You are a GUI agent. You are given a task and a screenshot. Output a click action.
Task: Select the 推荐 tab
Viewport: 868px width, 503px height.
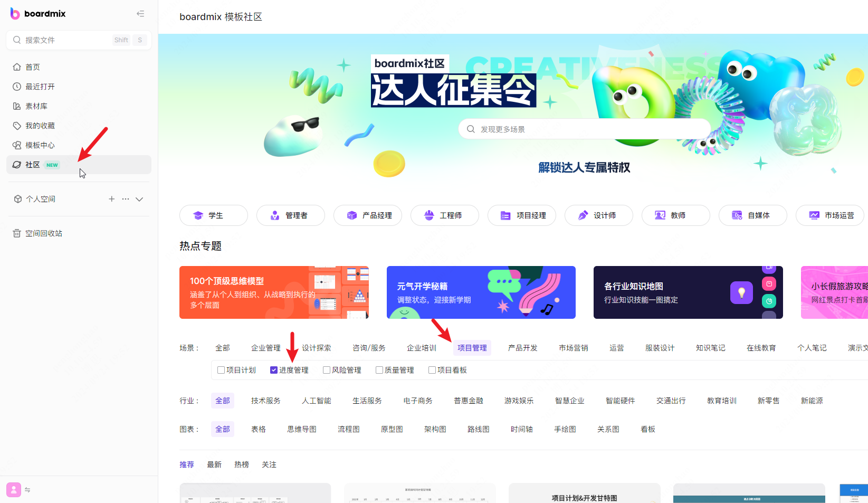coord(187,464)
